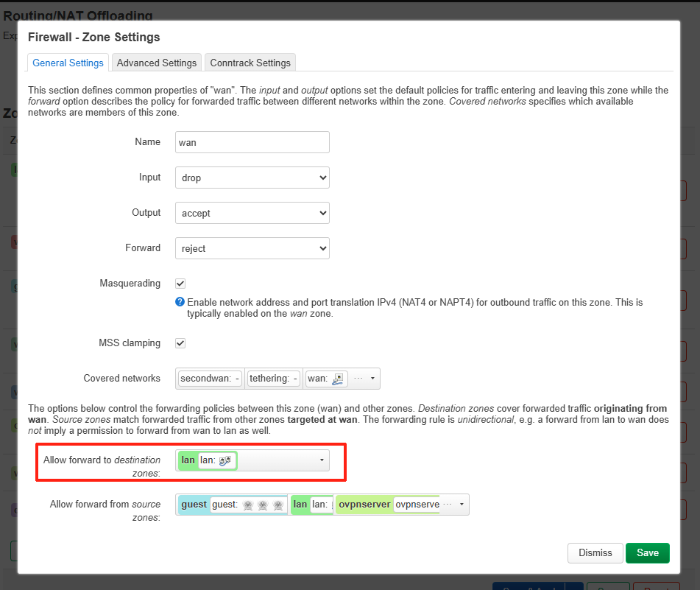Select the tethering network badge
Viewport: 700px width, 590px height.
(x=273, y=379)
